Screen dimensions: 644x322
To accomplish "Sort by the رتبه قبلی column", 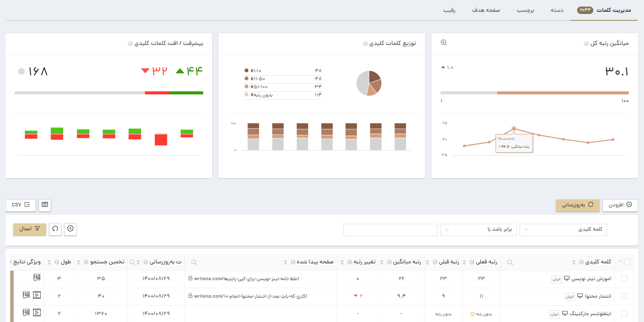I will click(427, 262).
